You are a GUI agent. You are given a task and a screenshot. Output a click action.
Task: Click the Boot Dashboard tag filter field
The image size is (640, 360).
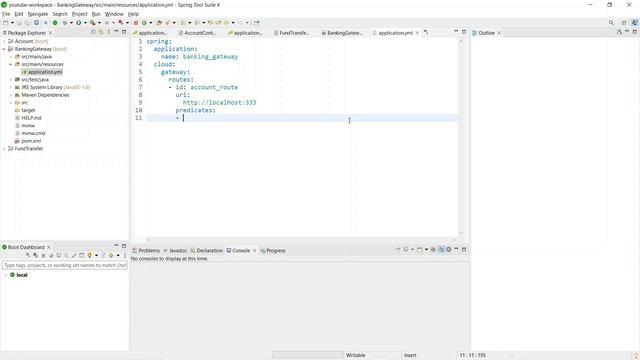tap(65, 265)
